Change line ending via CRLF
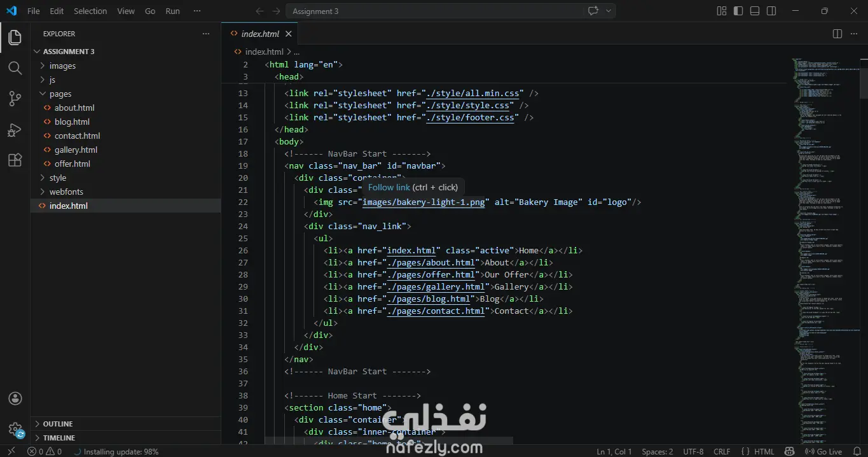This screenshot has height=457, width=868. pyautogui.click(x=722, y=451)
